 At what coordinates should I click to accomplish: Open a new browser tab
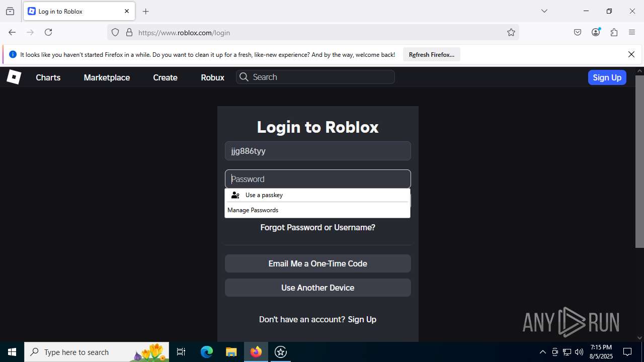146,11
